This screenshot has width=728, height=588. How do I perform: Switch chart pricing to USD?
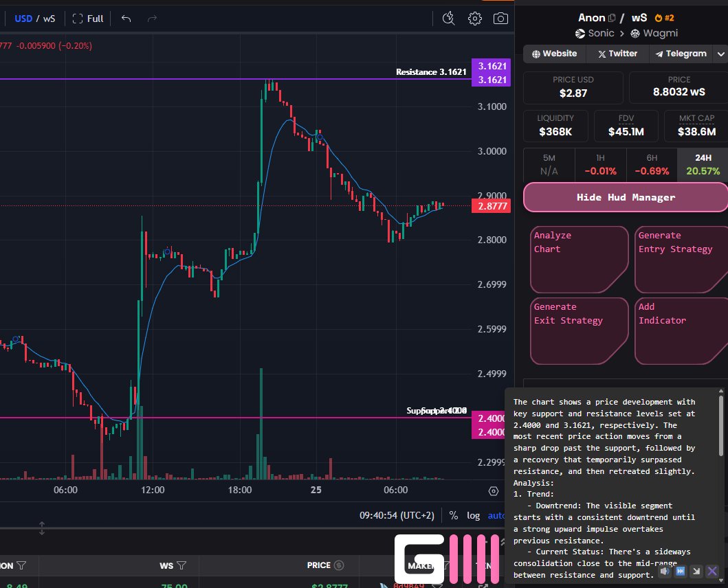tap(23, 19)
